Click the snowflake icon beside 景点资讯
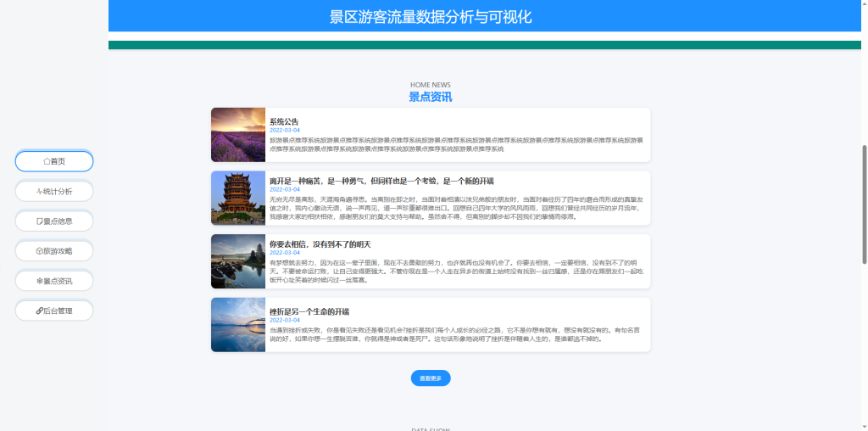Screen dimensions: 868x431 (x=39, y=281)
